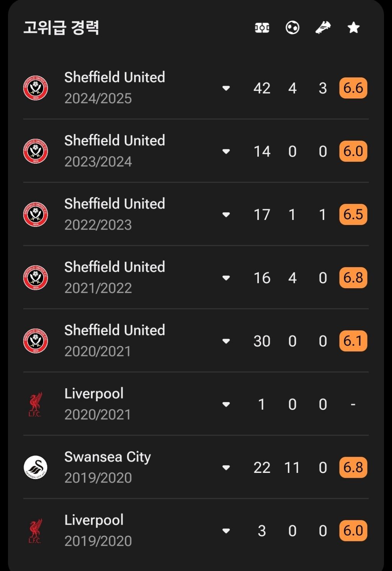This screenshot has height=571, width=392.
Task: Click the matches played pitch icon
Action: (262, 28)
